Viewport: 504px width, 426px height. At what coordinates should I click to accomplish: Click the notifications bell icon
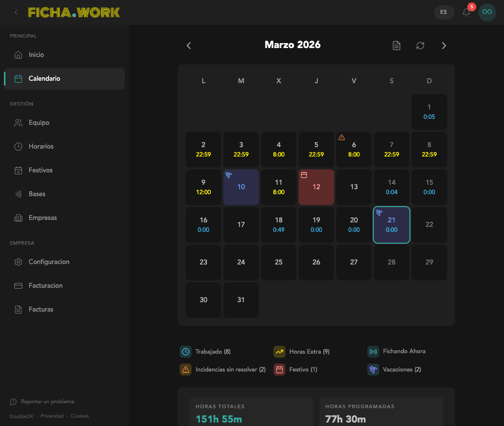pos(466,12)
